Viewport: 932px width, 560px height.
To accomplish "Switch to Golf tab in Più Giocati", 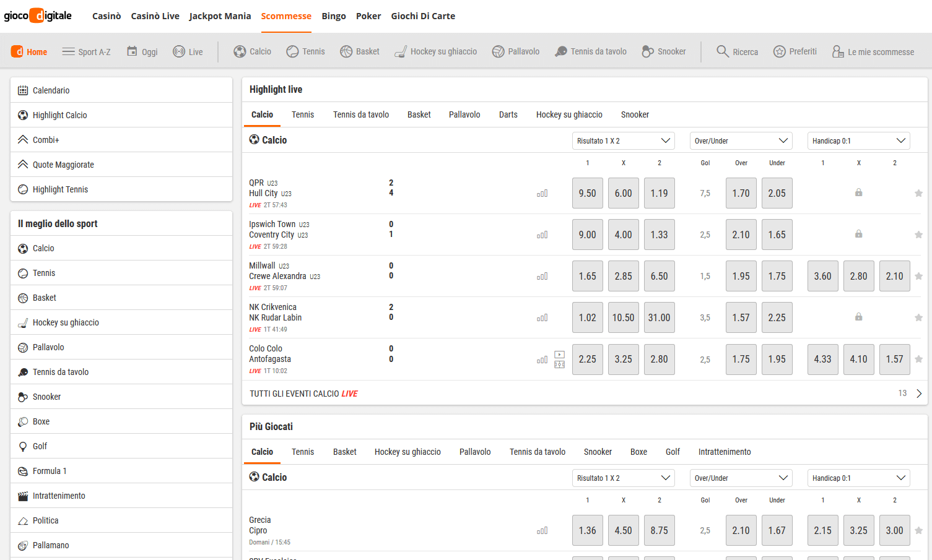I will (673, 452).
